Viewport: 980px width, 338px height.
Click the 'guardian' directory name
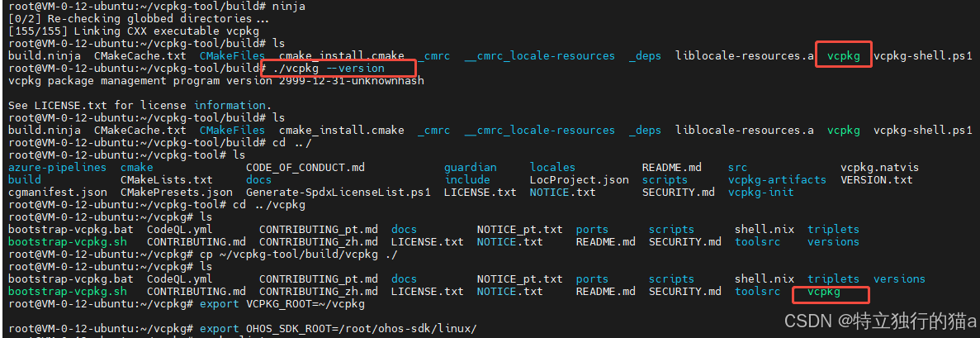pos(470,167)
